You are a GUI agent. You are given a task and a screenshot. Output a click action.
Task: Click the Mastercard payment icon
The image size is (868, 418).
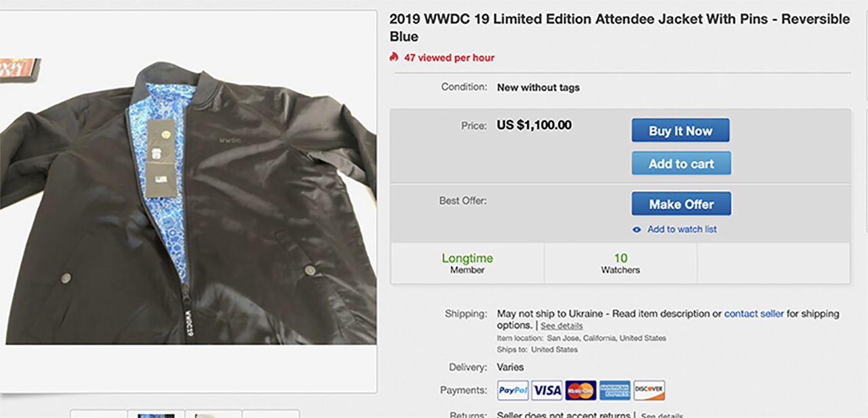[x=580, y=390]
